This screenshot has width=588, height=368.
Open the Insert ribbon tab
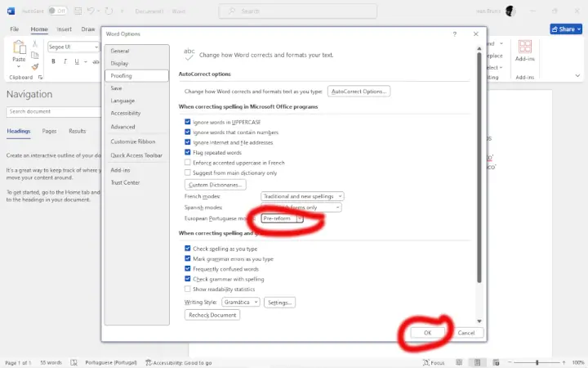65,29
